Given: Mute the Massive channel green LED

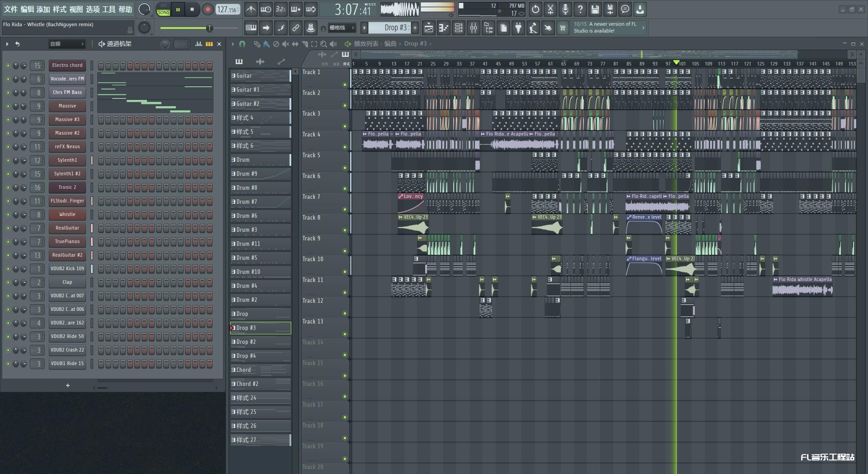Looking at the screenshot, I should point(8,106).
